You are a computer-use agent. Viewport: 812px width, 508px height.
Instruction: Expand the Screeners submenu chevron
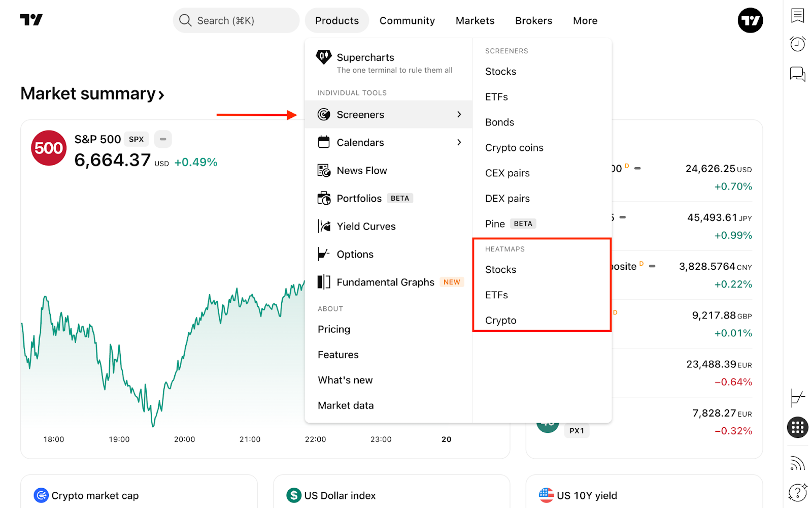pyautogui.click(x=459, y=114)
